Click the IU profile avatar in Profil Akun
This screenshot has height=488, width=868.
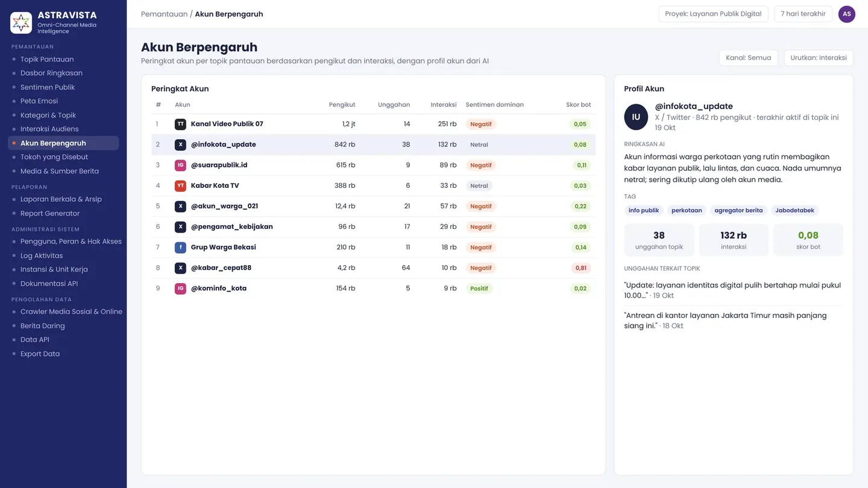[x=636, y=117]
